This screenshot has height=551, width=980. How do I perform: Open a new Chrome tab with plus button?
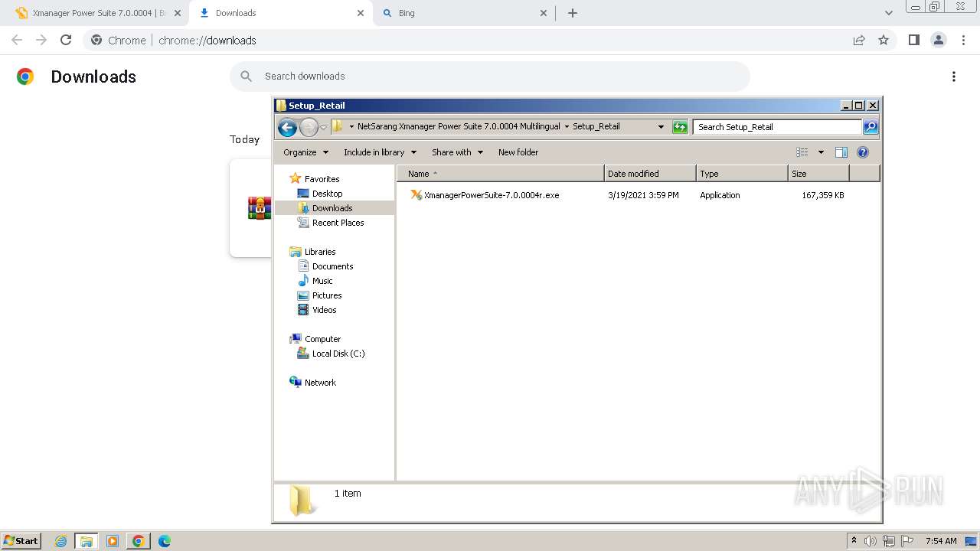(x=573, y=13)
